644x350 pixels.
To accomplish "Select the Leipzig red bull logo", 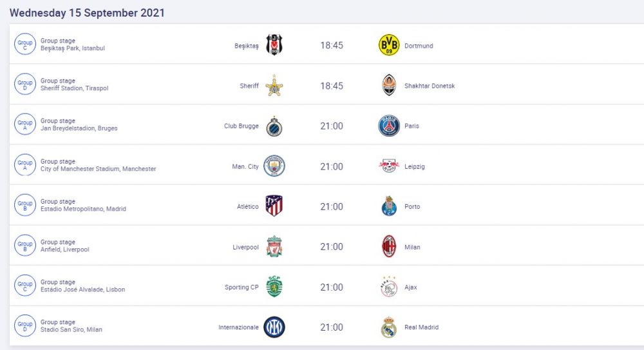I will 389,166.
